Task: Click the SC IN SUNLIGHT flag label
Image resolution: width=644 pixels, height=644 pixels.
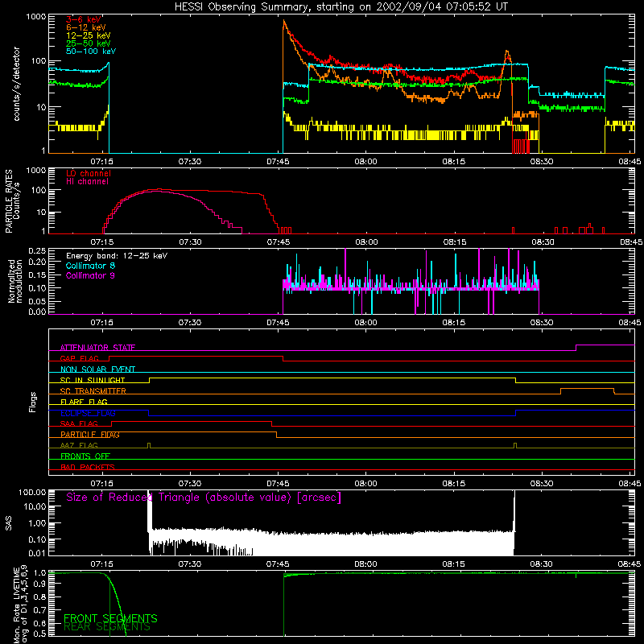Action: 93,380
